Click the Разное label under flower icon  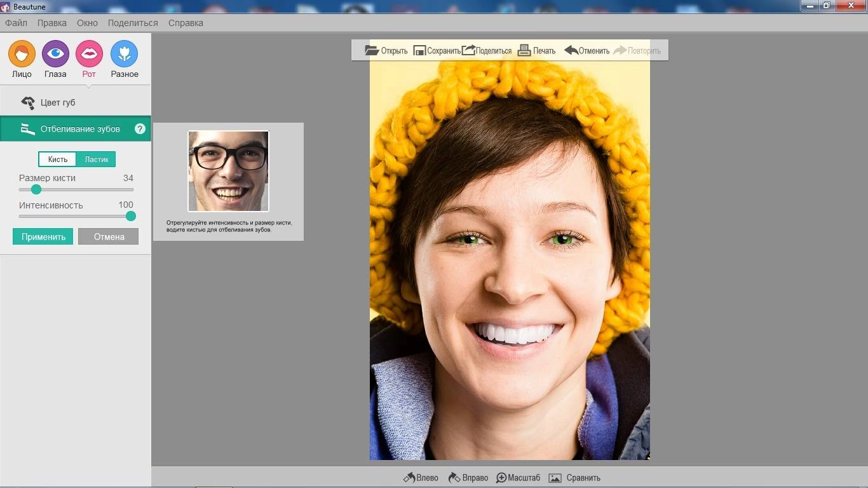(x=125, y=74)
